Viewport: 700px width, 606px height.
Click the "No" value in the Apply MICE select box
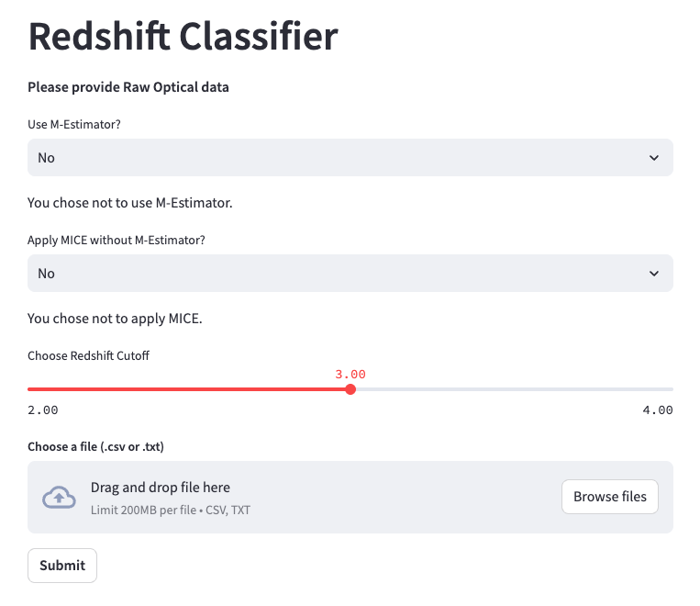(x=47, y=274)
